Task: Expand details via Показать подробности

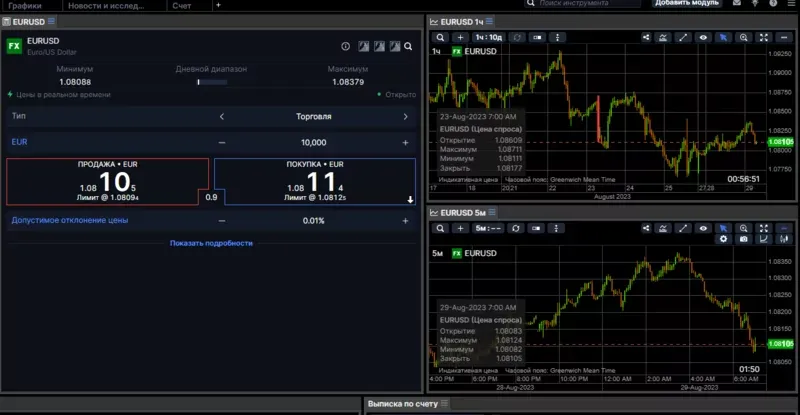Action: [x=211, y=243]
